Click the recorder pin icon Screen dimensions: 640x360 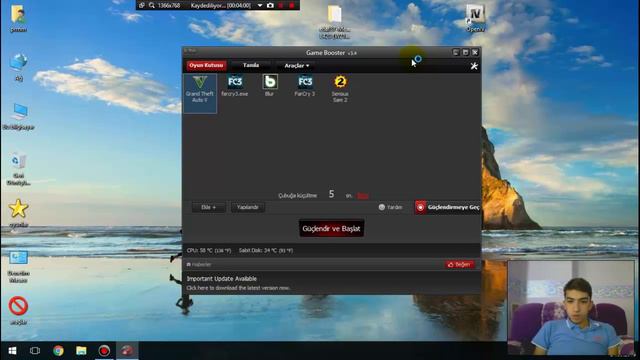tap(142, 5)
